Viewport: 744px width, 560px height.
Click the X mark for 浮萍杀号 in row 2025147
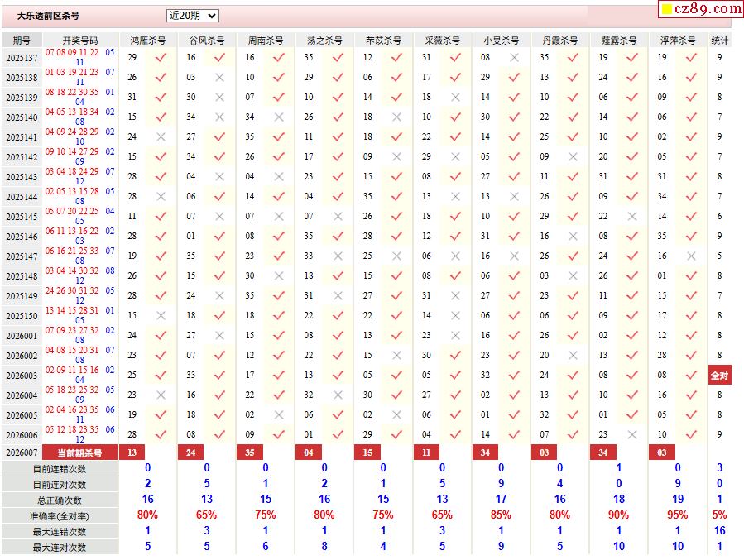[x=691, y=256]
